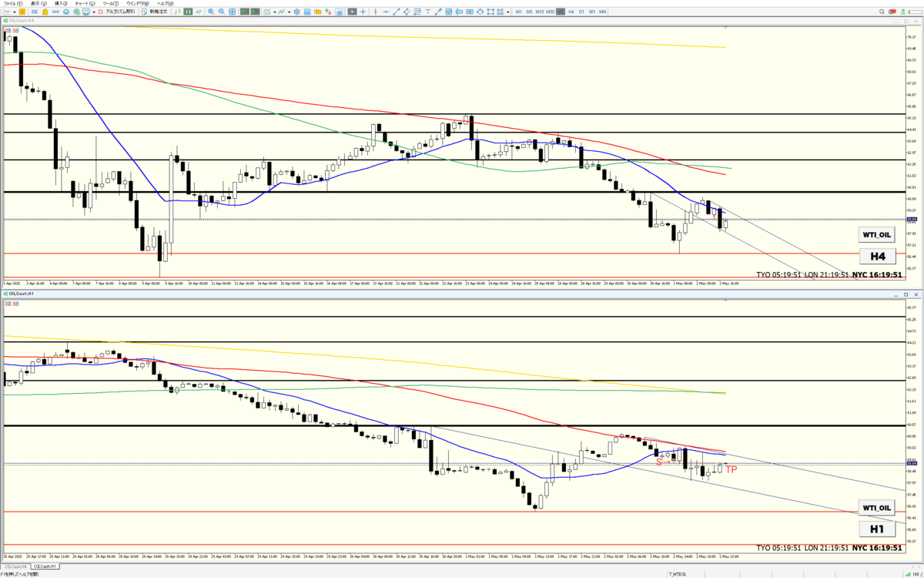Select the vertical line drawing tool

point(376,12)
